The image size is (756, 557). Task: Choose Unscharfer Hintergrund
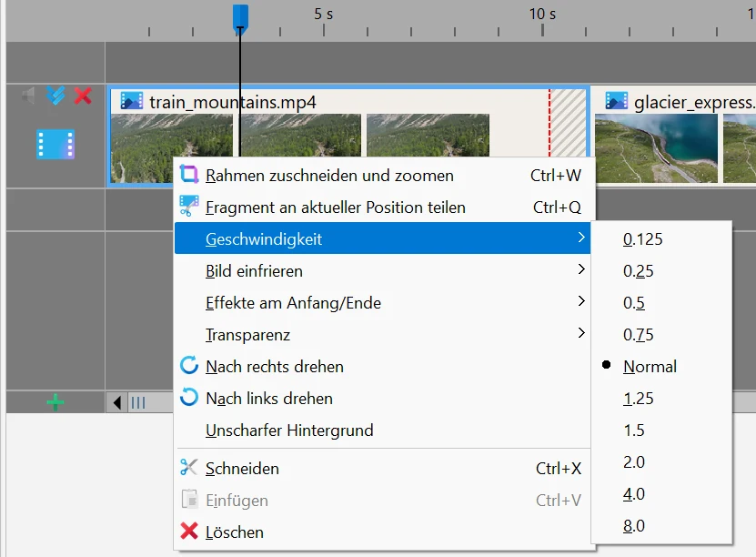tap(384, 430)
